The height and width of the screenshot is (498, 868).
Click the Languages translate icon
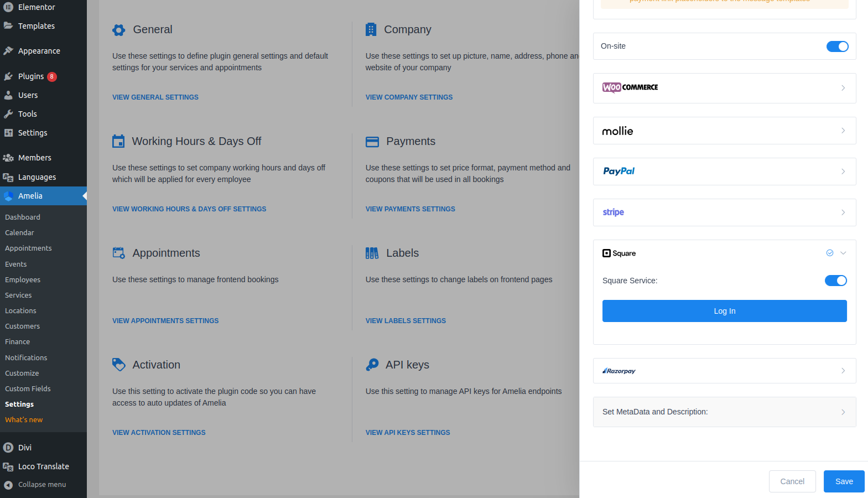[8, 177]
